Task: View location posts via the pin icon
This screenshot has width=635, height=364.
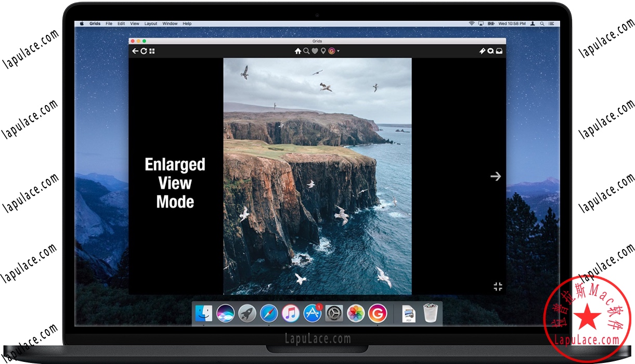Action: 323,50
